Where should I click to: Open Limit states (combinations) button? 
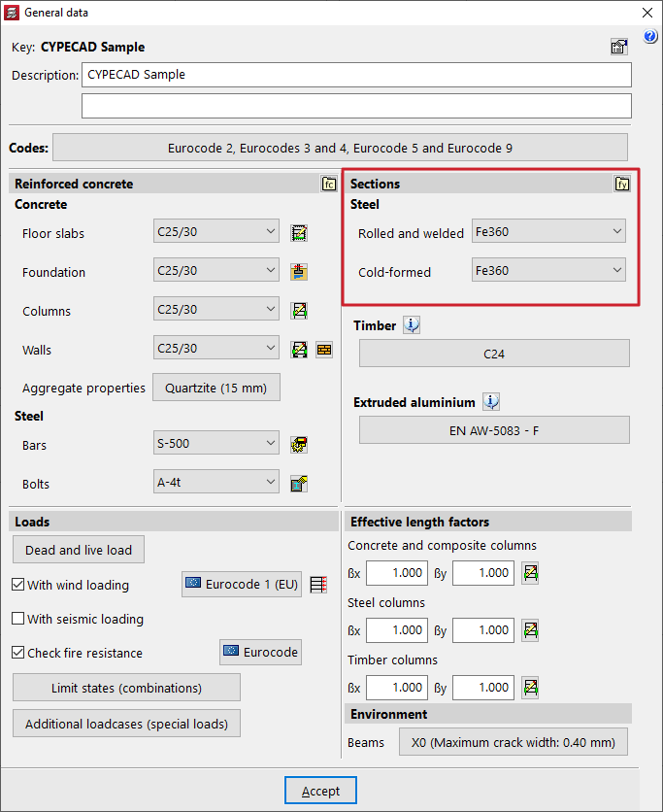click(x=126, y=688)
